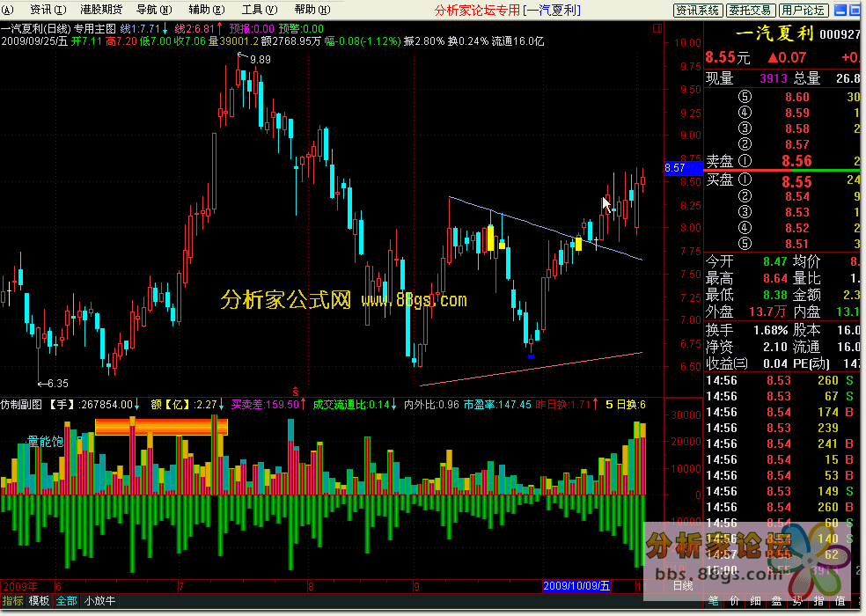Select the 值 tab in quote panel
The image size is (866, 616).
(840, 600)
